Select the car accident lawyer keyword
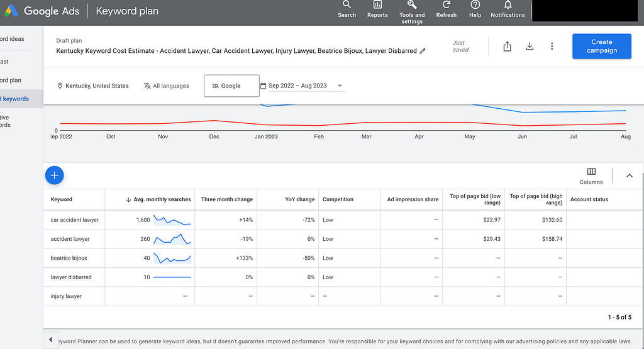Image resolution: width=644 pixels, height=349 pixels. coord(74,220)
